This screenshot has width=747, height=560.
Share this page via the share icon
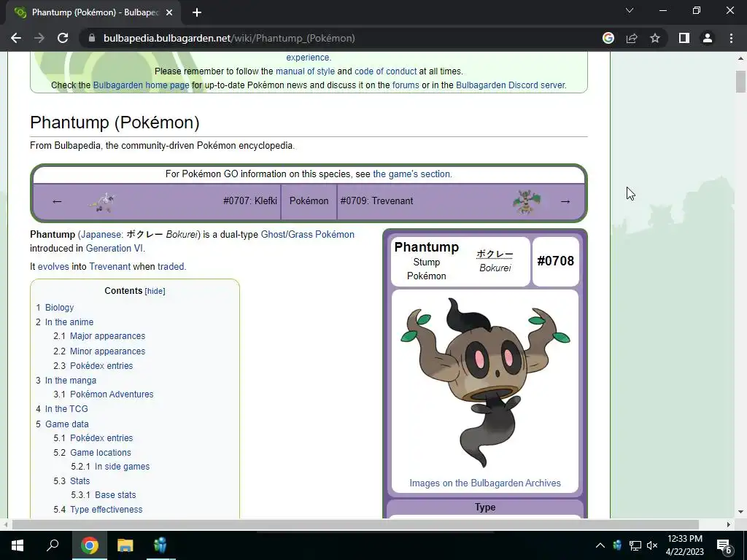pyautogui.click(x=632, y=38)
